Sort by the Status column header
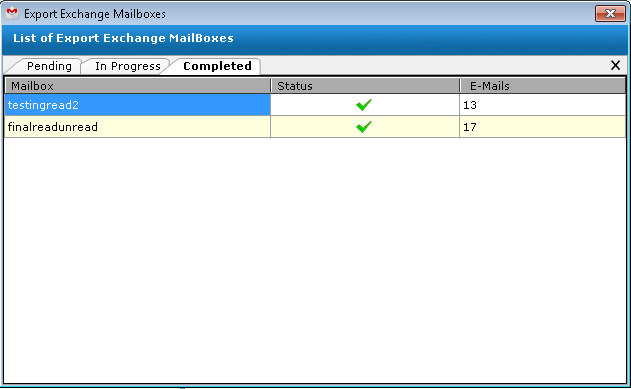The height and width of the screenshot is (389, 631). 365,86
